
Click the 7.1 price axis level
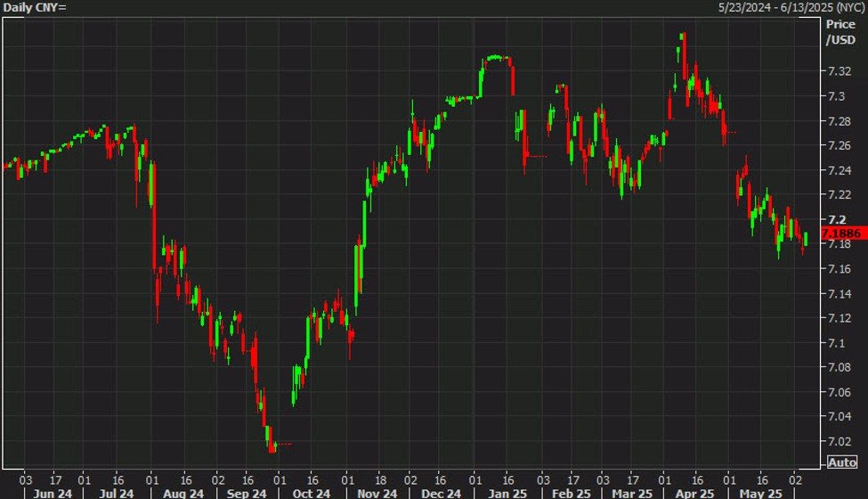834,343
